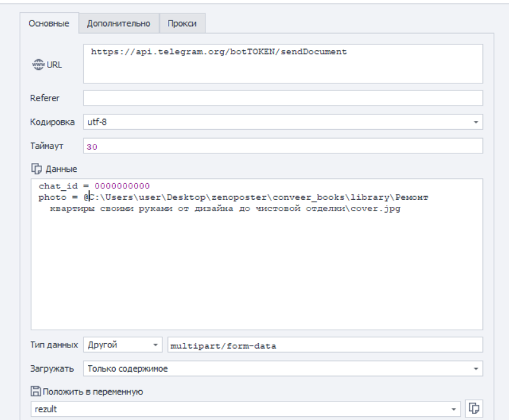Click the Положить в переменную label
This screenshot has width=509, height=420.
92,391
